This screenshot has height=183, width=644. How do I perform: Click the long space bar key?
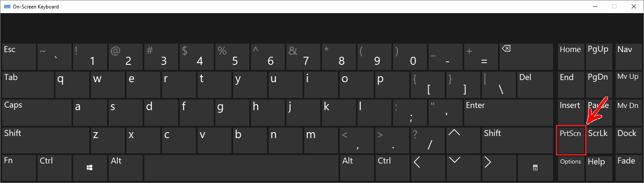click(x=242, y=168)
